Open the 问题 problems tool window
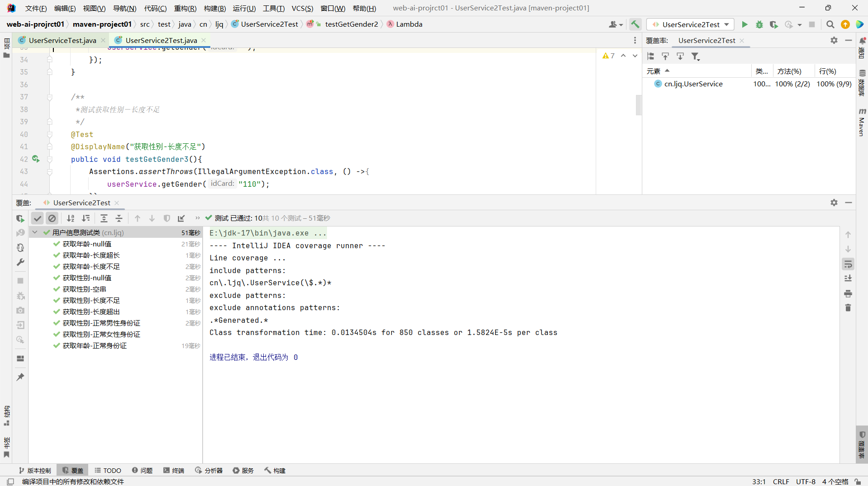 [x=142, y=470]
